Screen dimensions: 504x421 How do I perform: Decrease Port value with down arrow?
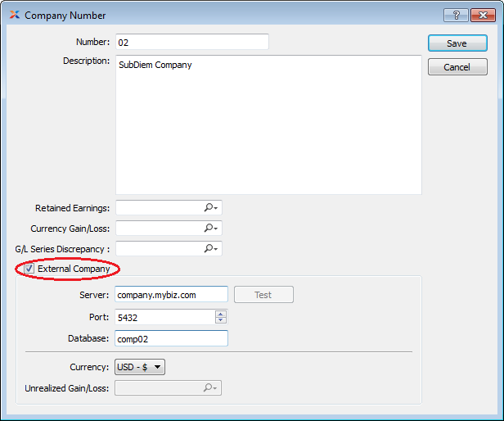click(x=221, y=320)
